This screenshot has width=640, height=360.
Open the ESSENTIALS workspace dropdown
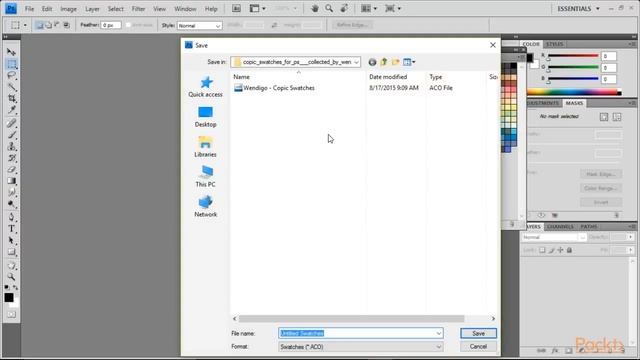[x=578, y=9]
